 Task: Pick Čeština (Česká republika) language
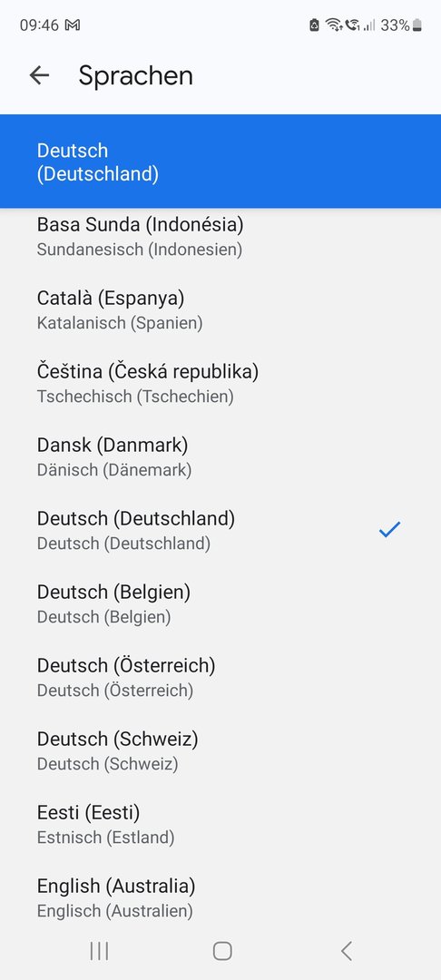220,383
